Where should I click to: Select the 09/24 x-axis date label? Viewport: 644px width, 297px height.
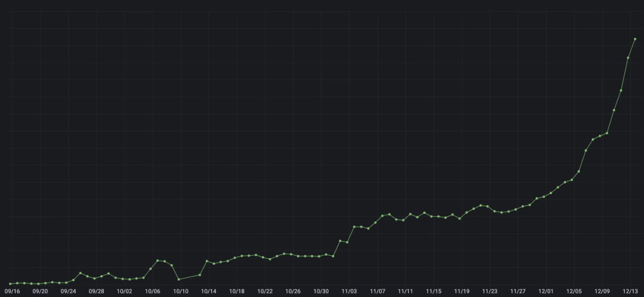[x=68, y=292]
